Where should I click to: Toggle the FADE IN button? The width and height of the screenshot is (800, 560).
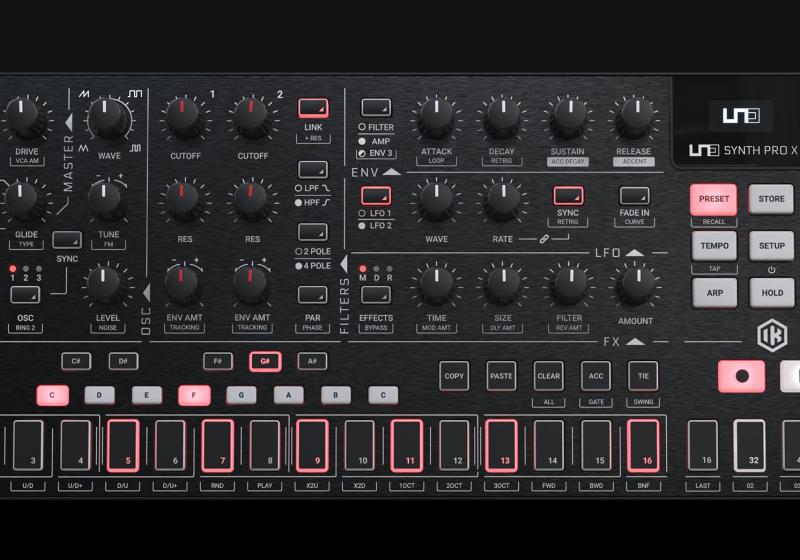[634, 196]
